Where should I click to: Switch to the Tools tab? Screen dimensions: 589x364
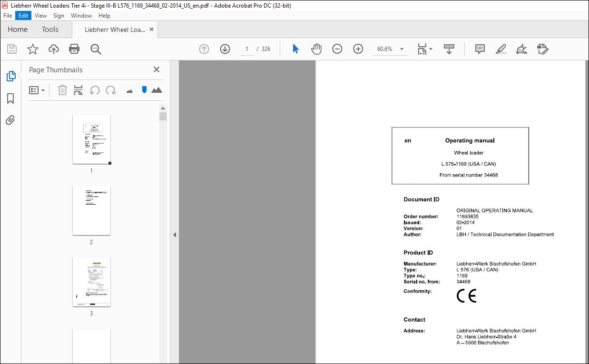tap(50, 30)
